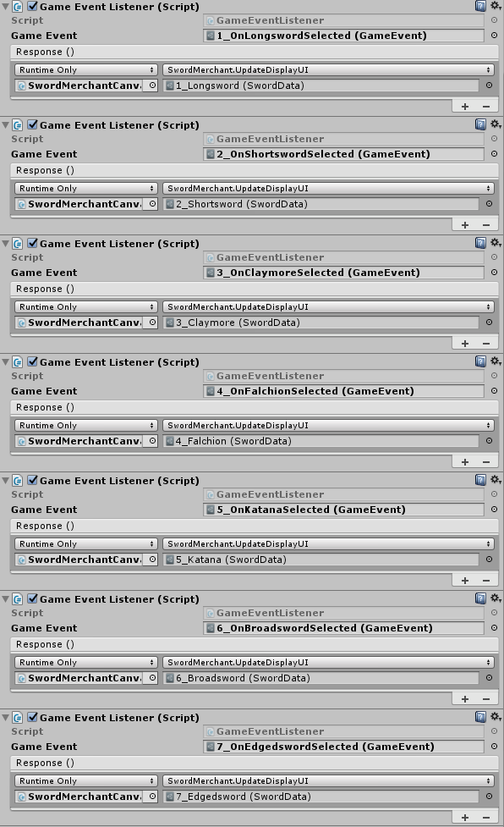Screen dimensions: 504x827
Task: Click SwordMerchantCanv. object field in Broadsword listener
Action: pyautogui.click(x=80, y=678)
